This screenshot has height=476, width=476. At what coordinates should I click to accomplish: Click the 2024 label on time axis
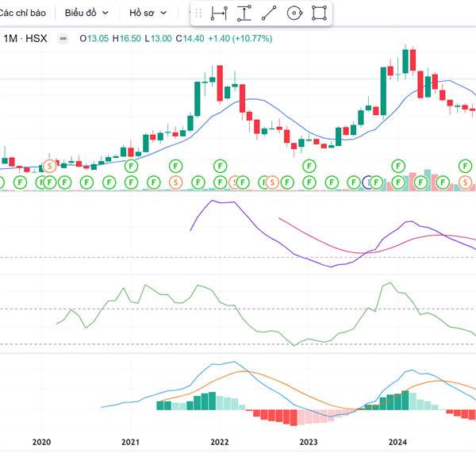coord(397,442)
